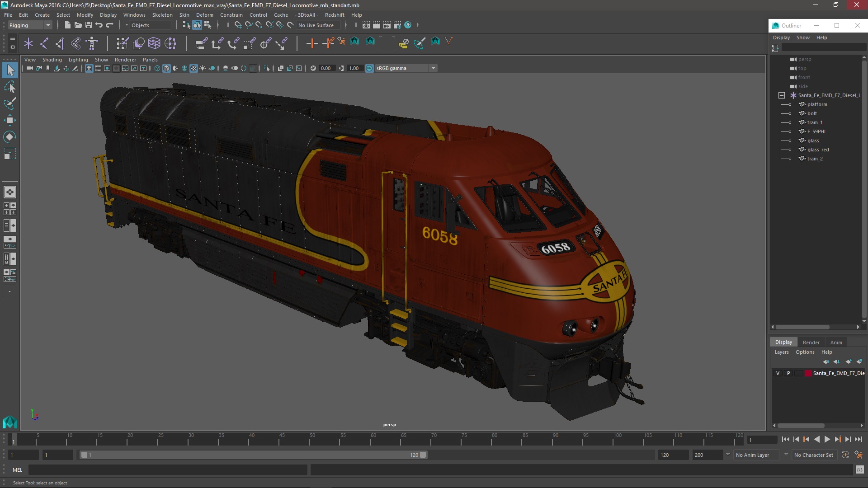868x488 pixels.
Task: Activate the Rotate tool
Action: (10, 136)
